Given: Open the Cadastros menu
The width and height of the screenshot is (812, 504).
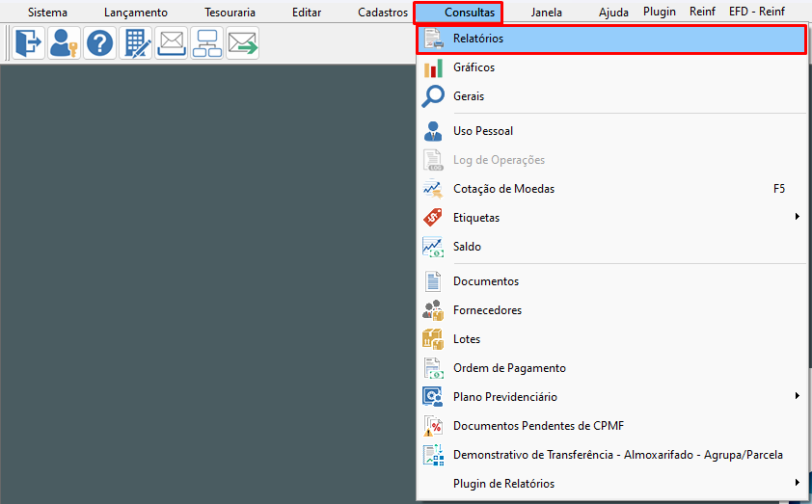Looking at the screenshot, I should click(x=383, y=13).
